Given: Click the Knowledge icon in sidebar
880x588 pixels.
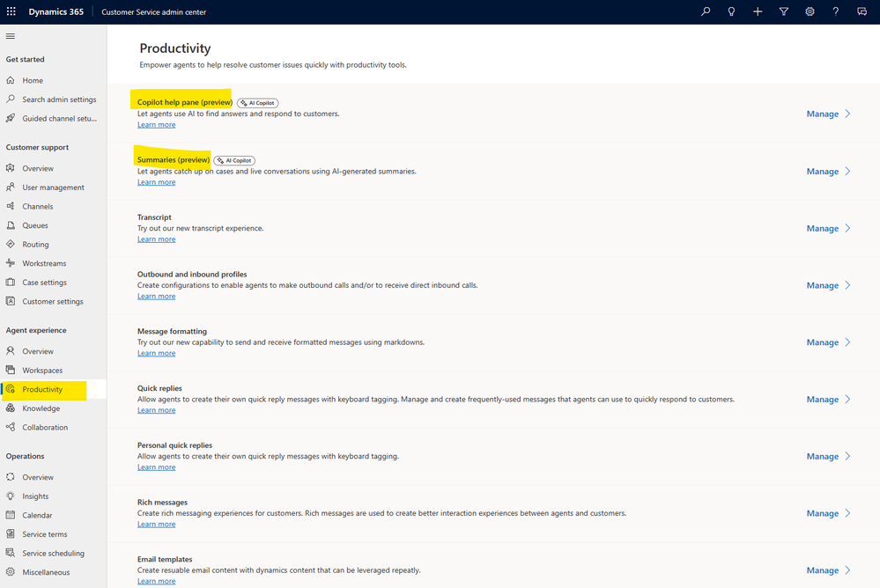Looking at the screenshot, I should pos(10,408).
